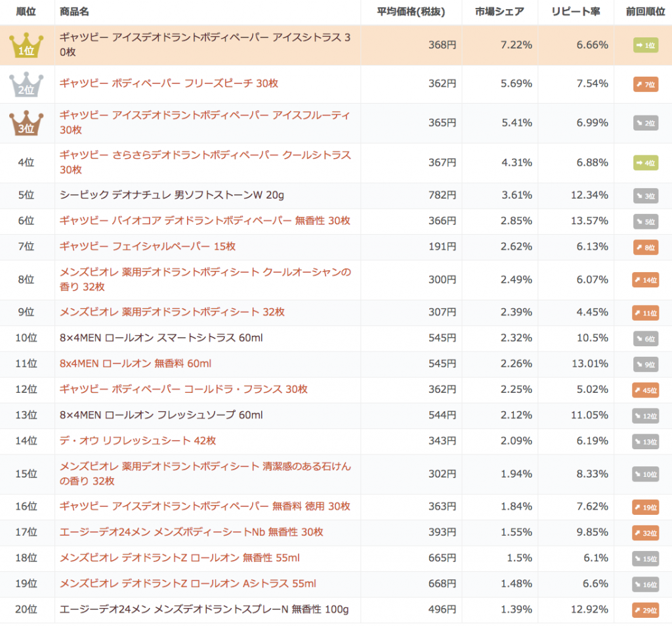Open the バイオコア デオドラントボディペーパー 無香性 link

pyautogui.click(x=205, y=220)
